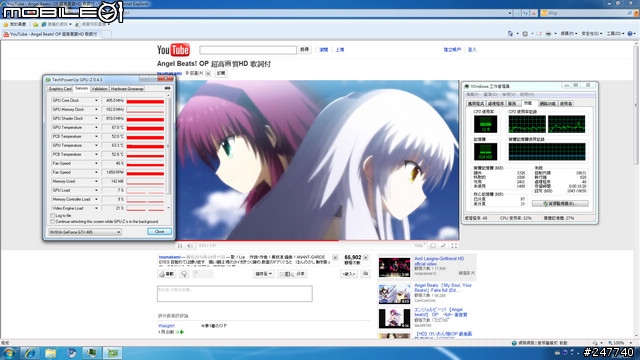Expand the 65,902 view count statistics arrow
The width and height of the screenshot is (640, 360).
(x=366, y=258)
